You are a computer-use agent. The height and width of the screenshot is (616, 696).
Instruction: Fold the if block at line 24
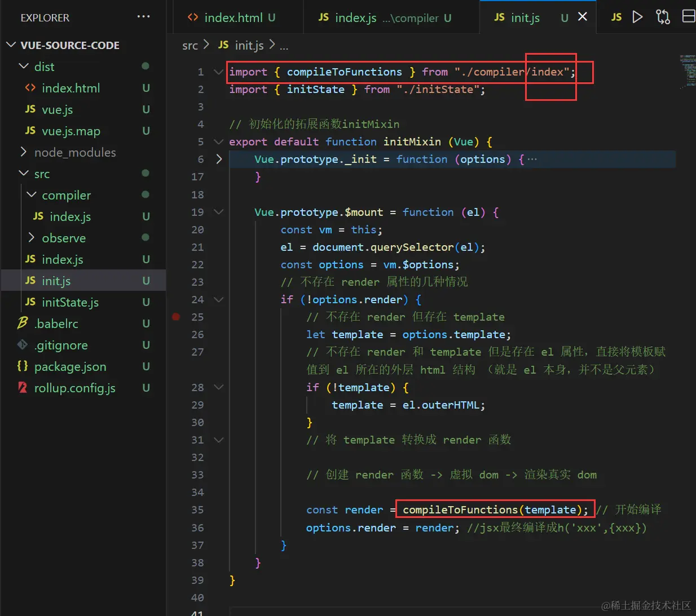219,299
